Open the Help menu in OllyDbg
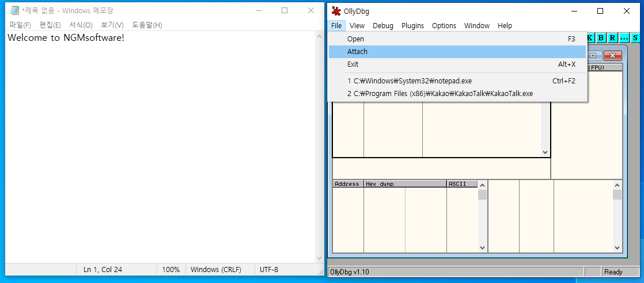The width and height of the screenshot is (644, 283). tap(505, 25)
